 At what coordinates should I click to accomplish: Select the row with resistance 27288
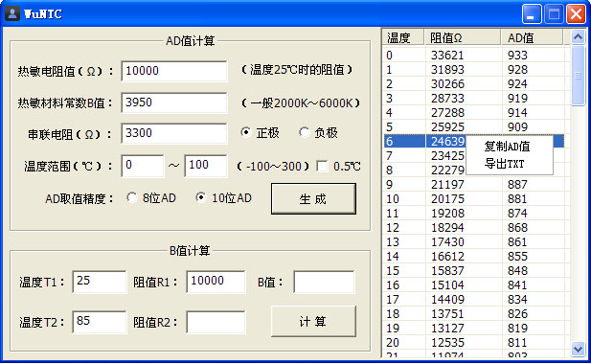(474, 112)
